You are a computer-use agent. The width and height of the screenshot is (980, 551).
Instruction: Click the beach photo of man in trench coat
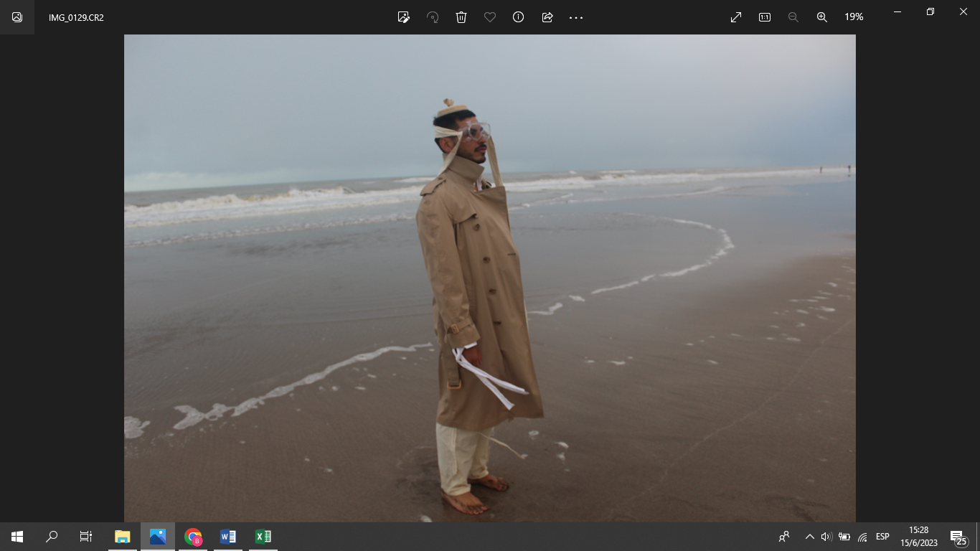490,278
